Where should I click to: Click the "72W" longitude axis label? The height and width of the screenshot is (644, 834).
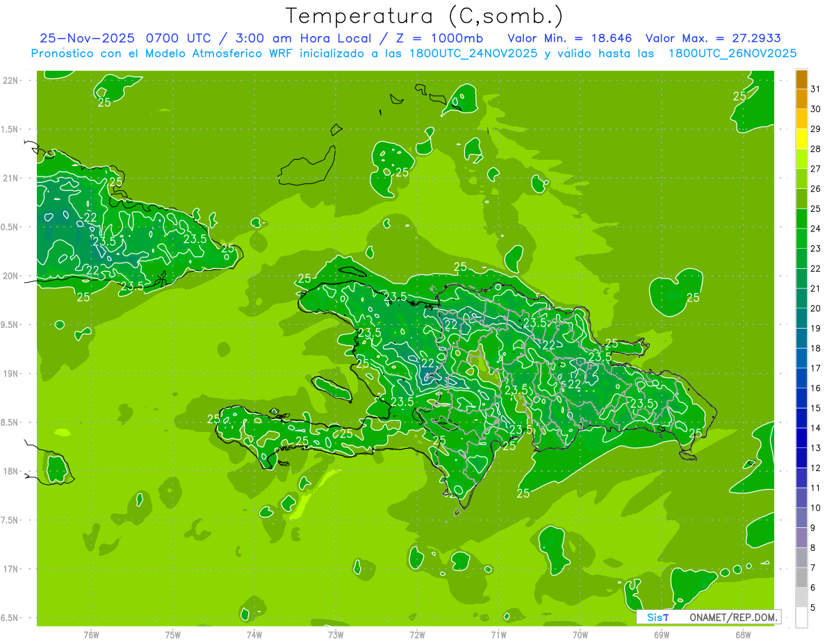[418, 634]
